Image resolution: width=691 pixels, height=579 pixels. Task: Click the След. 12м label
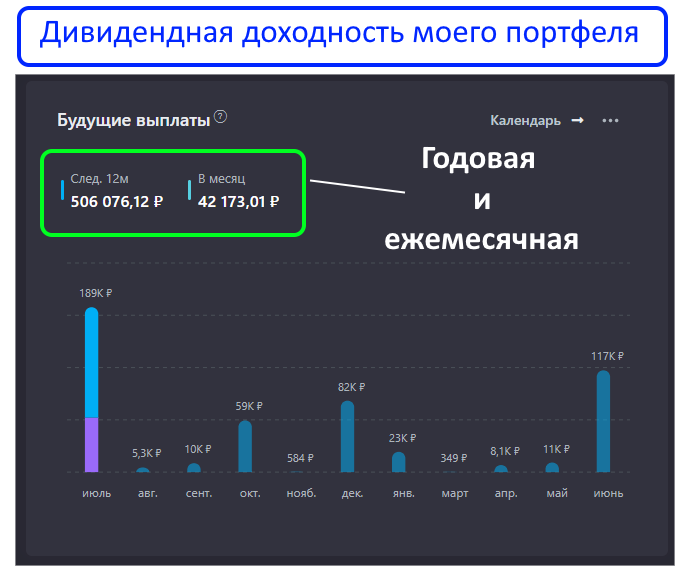click(100, 179)
